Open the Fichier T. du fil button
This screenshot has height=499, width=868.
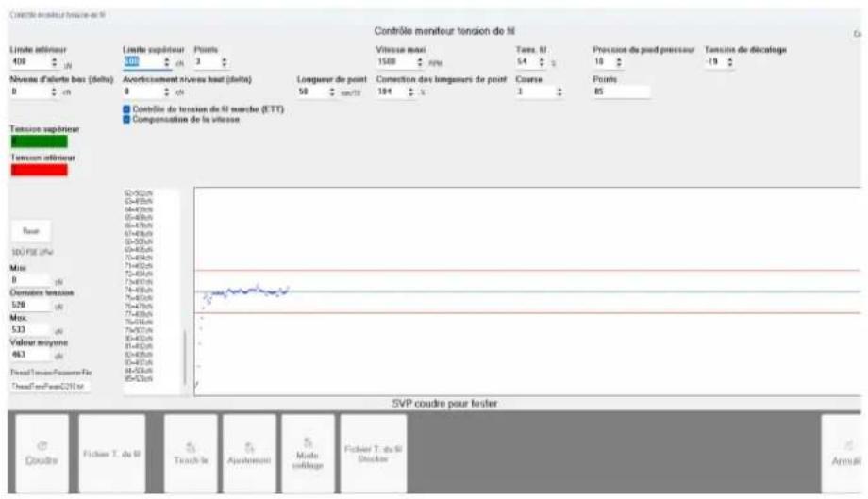112,454
